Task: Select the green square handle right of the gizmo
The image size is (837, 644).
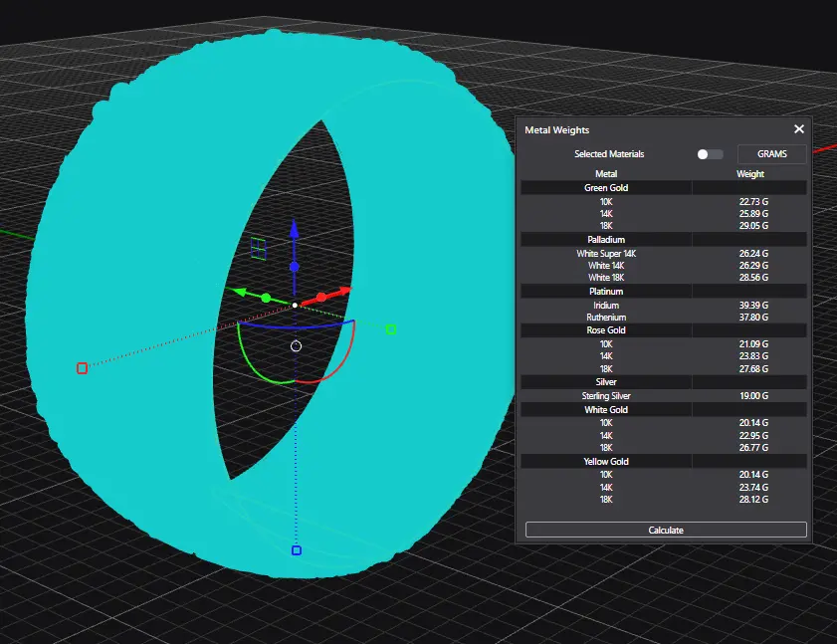Action: coord(391,329)
